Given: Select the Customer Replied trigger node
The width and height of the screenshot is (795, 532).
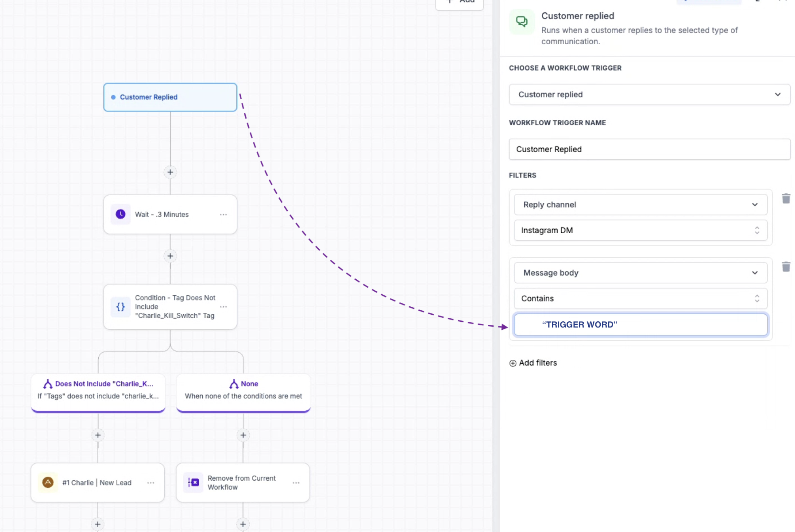Looking at the screenshot, I should [x=170, y=97].
